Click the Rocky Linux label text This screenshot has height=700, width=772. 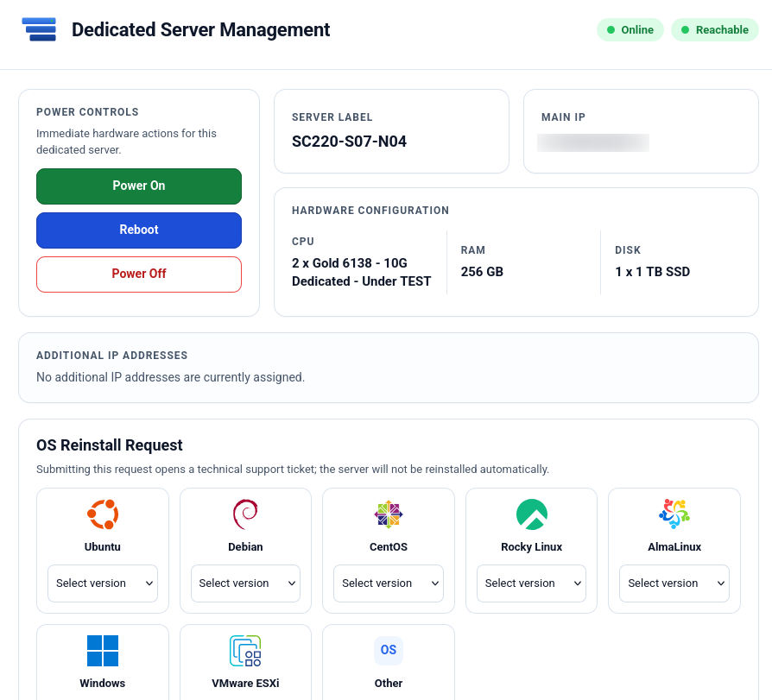tap(532, 547)
